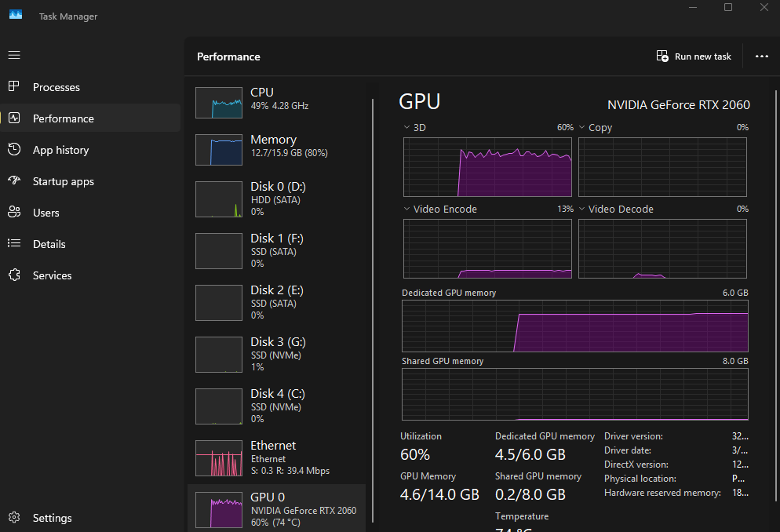
Task: Click the Users people icon
Action: 14,212
